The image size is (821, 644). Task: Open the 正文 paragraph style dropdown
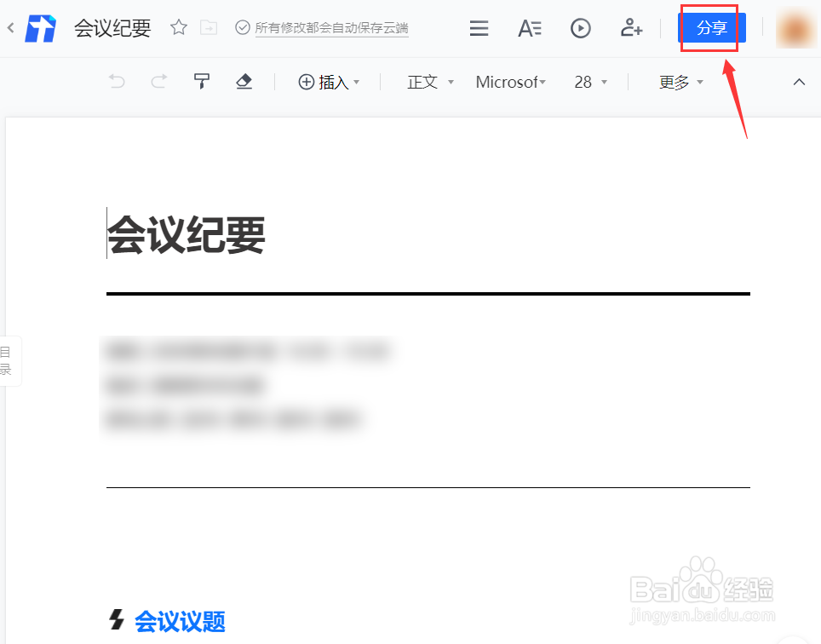[x=429, y=82]
